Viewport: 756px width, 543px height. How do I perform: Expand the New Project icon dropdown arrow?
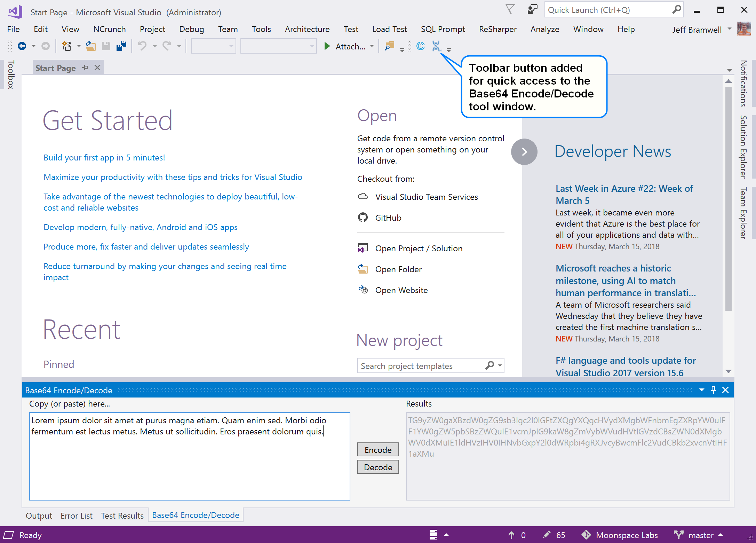coord(79,46)
